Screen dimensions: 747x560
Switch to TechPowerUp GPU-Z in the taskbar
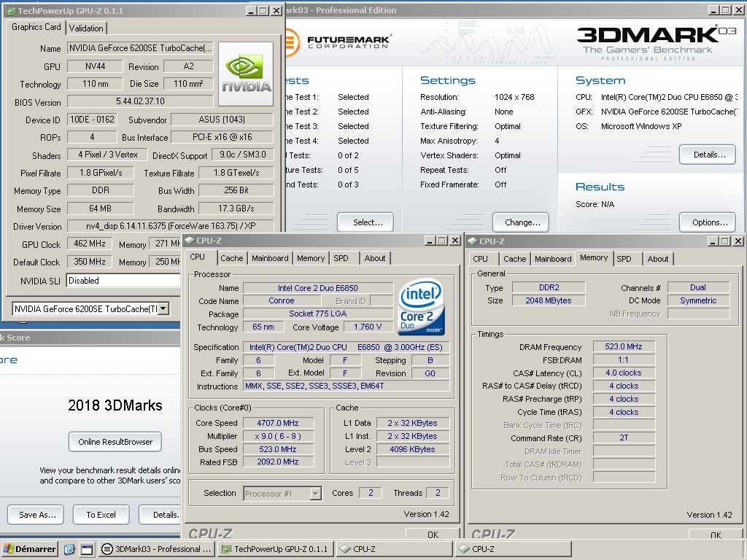[x=275, y=549]
